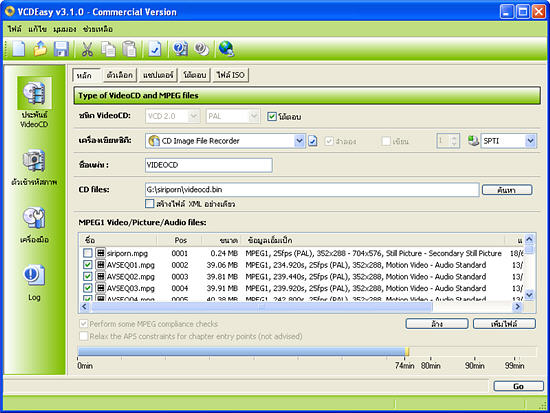Image resolution: width=550 pixels, height=413 pixels.
Task: Open the SPTI interface dropdown
Action: tap(530, 141)
